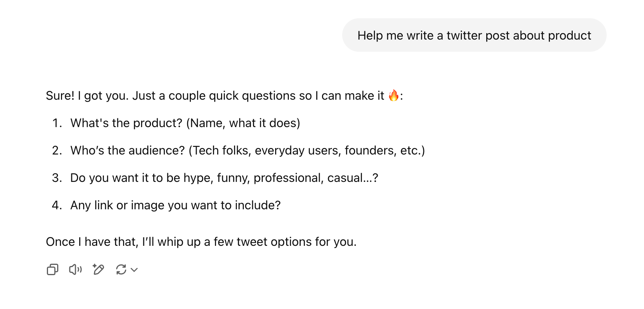Regenerate the response with circular arrows
Screen dimensions: 644x309
tap(121, 269)
